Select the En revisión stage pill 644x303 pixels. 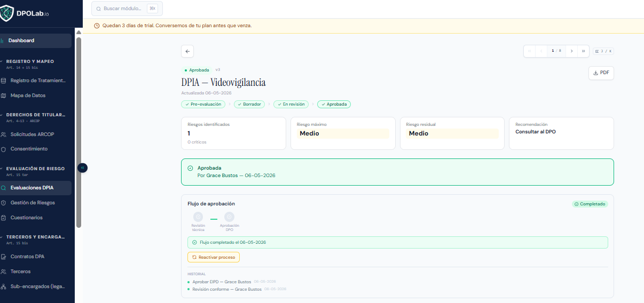click(x=291, y=105)
